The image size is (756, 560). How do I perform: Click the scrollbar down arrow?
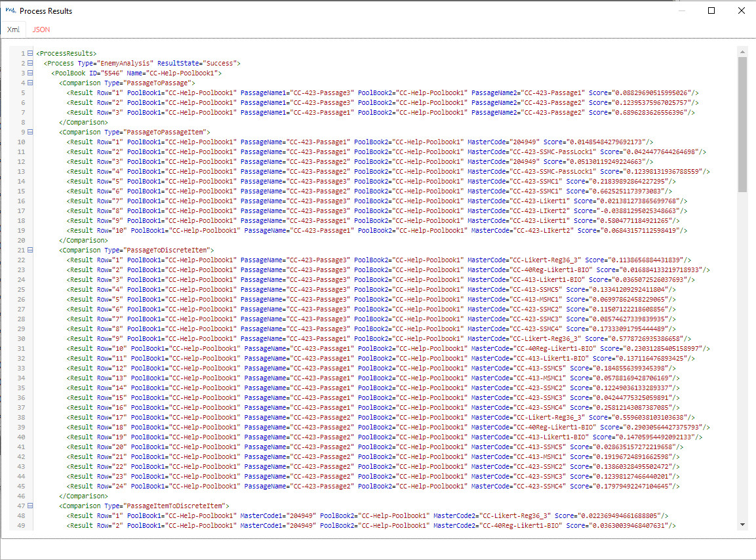[742, 524]
